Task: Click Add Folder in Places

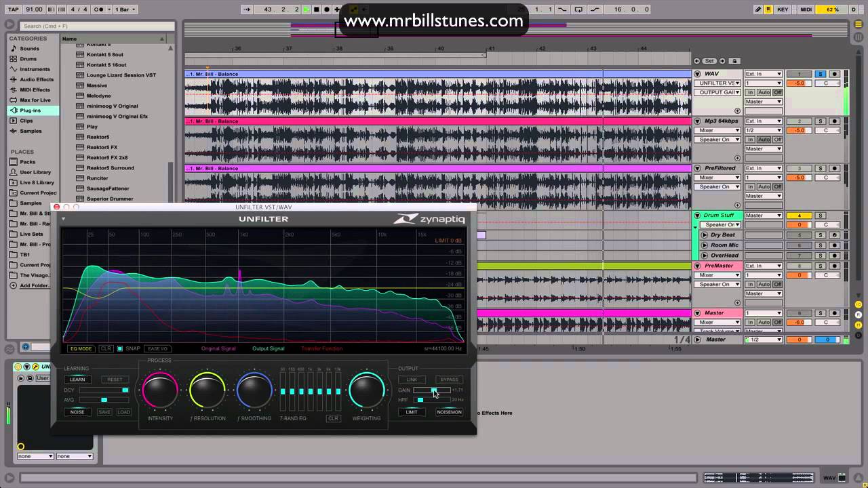Action: [x=35, y=285]
